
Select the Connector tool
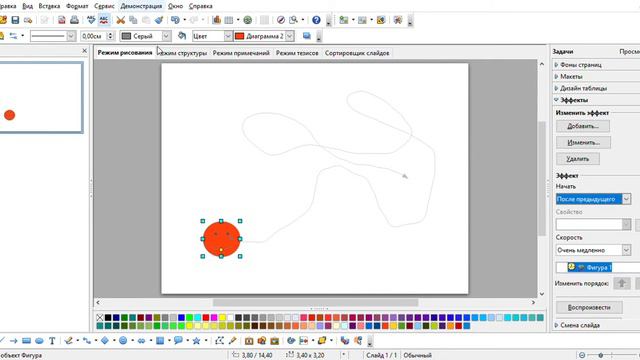point(87,340)
